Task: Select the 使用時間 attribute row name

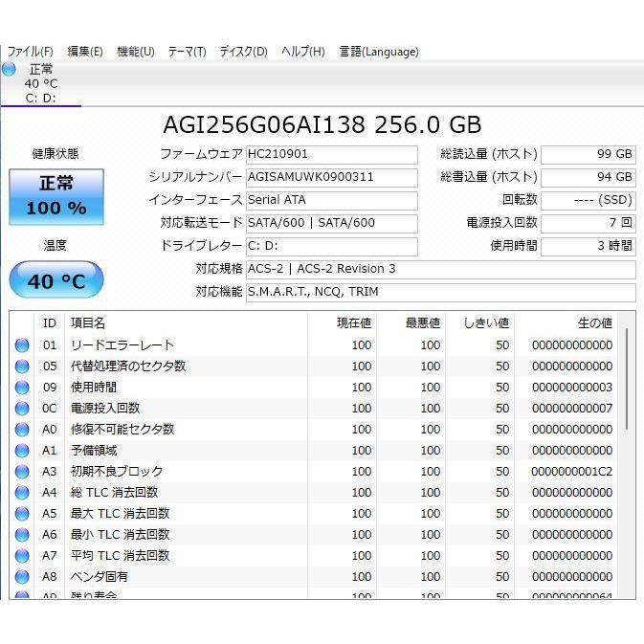Action: click(94, 388)
